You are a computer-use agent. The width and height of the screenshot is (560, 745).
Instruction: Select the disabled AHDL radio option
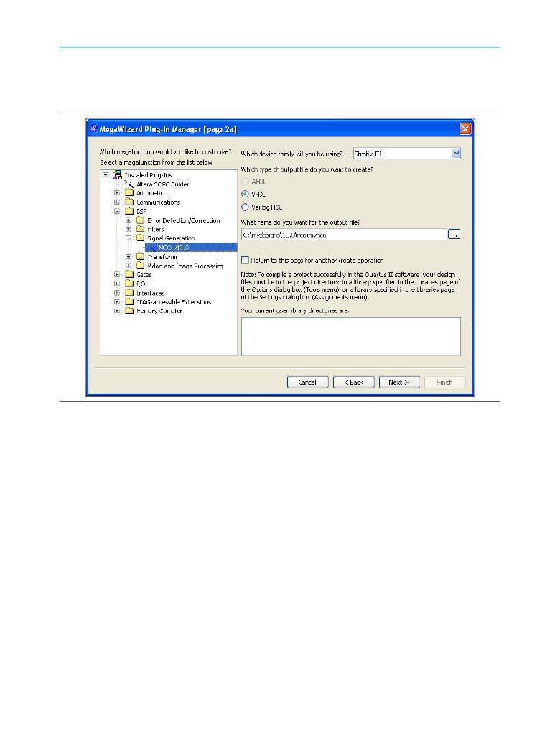pyautogui.click(x=246, y=181)
